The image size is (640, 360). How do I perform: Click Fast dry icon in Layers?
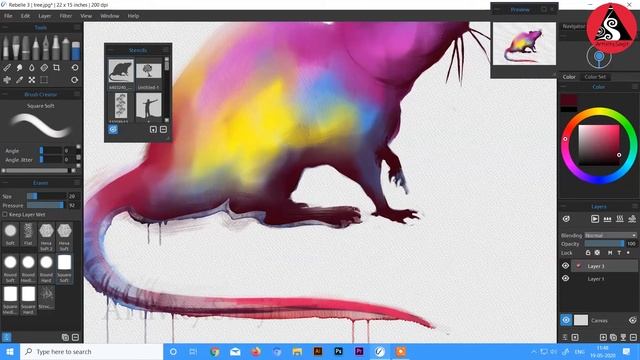(x=632, y=219)
